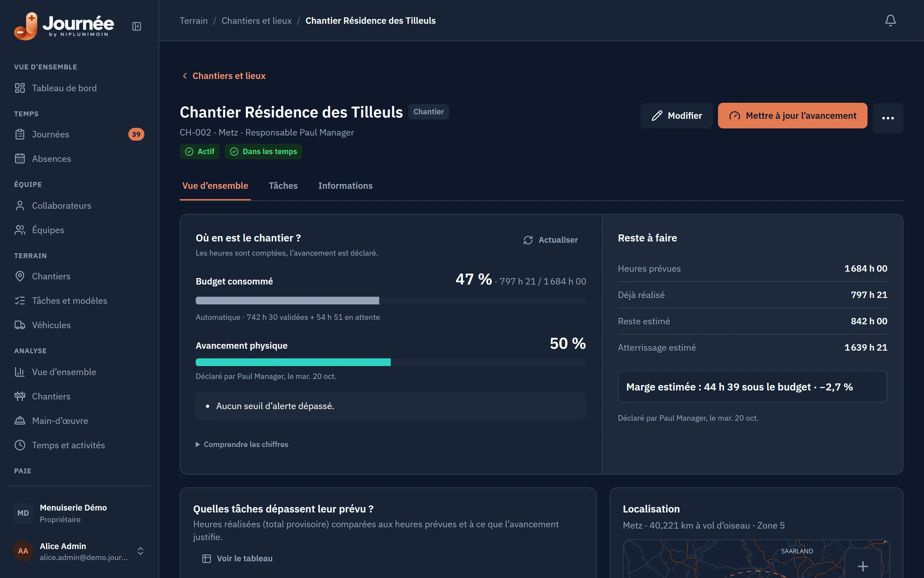Click the Localisation map thumbnail
The image size is (924, 578).
756,559
